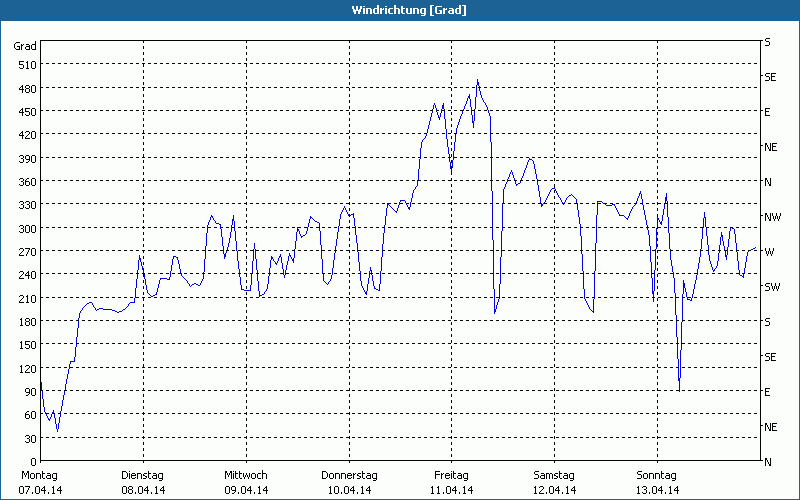Click the 'Freitag' day label

[451, 476]
